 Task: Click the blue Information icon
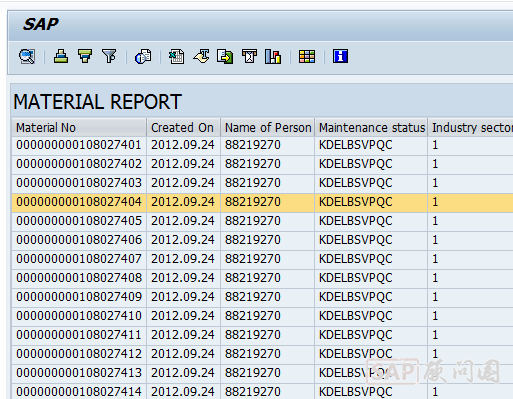(x=340, y=56)
